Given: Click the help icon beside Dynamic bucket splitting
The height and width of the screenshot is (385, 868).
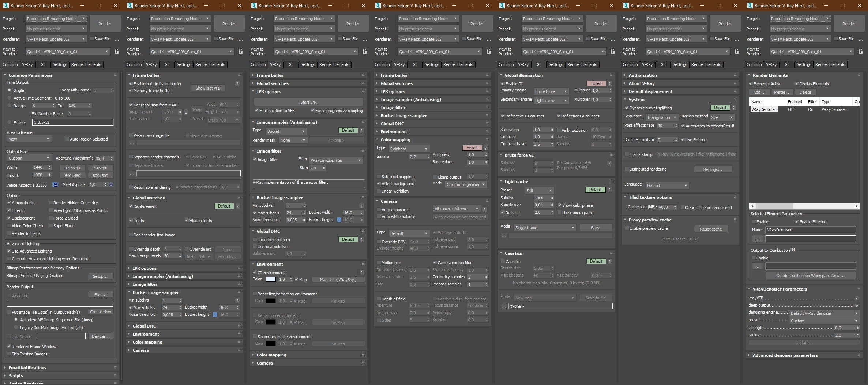Looking at the screenshot, I should point(733,108).
